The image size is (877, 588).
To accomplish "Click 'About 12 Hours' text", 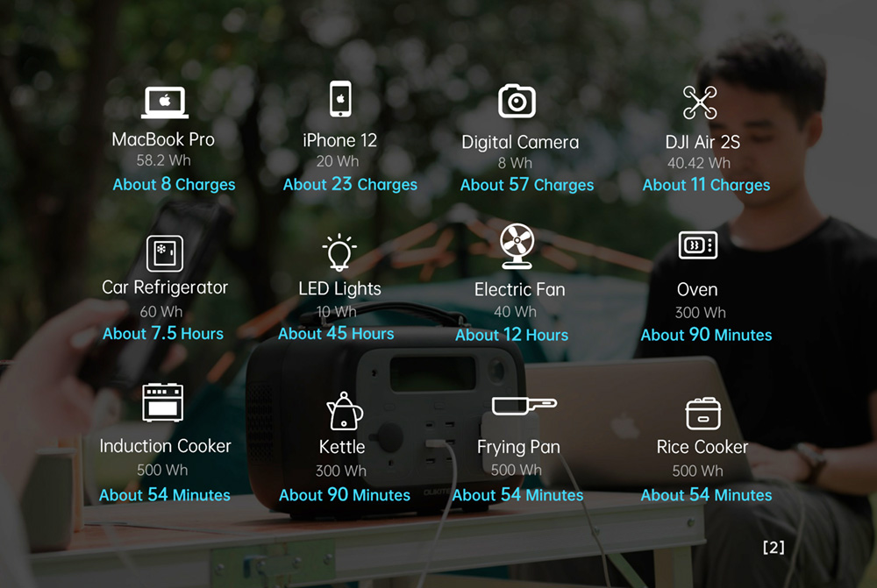I will [512, 334].
